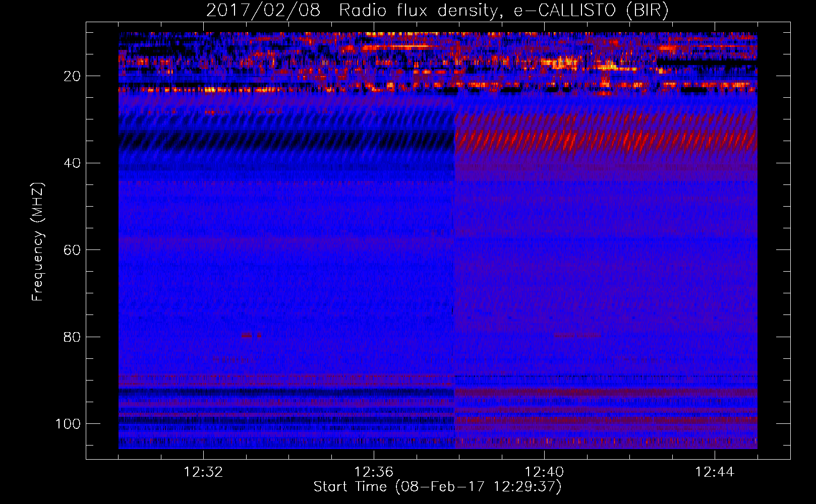This screenshot has height=504, width=816.
Task: Click the plot title '2017/02/08 Radio flux density'
Action: click(x=437, y=10)
